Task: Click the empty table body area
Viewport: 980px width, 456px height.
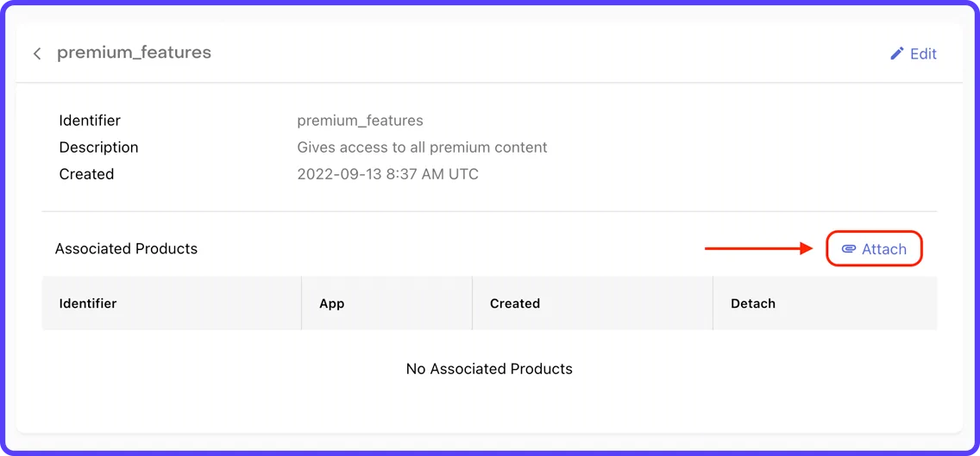Action: 489,369
